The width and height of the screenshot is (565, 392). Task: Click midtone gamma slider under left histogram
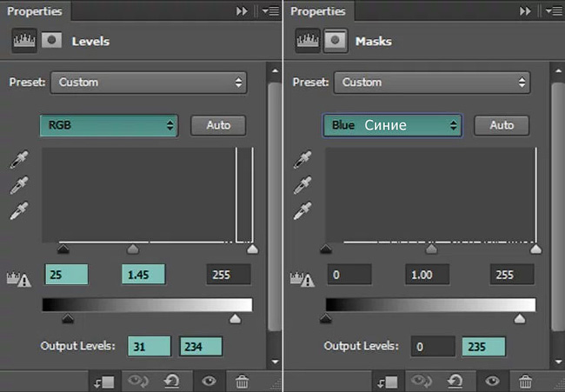[133, 249]
